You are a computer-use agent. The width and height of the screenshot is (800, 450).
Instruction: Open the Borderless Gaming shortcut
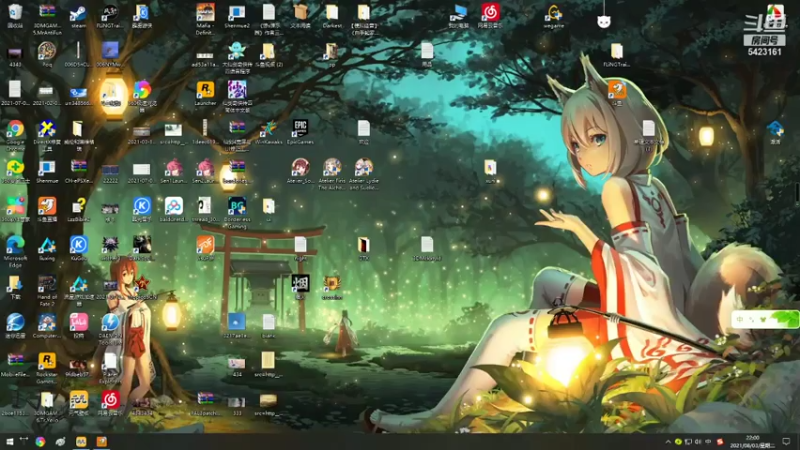(237, 213)
